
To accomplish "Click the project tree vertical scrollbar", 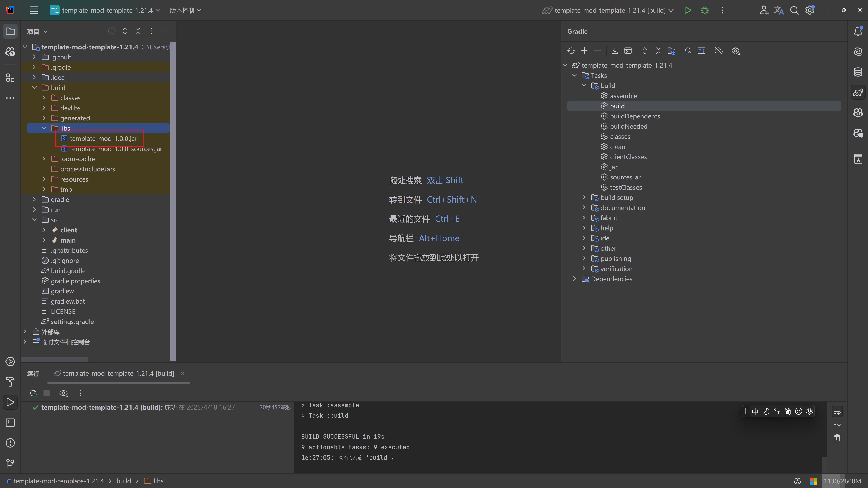I will click(x=173, y=201).
